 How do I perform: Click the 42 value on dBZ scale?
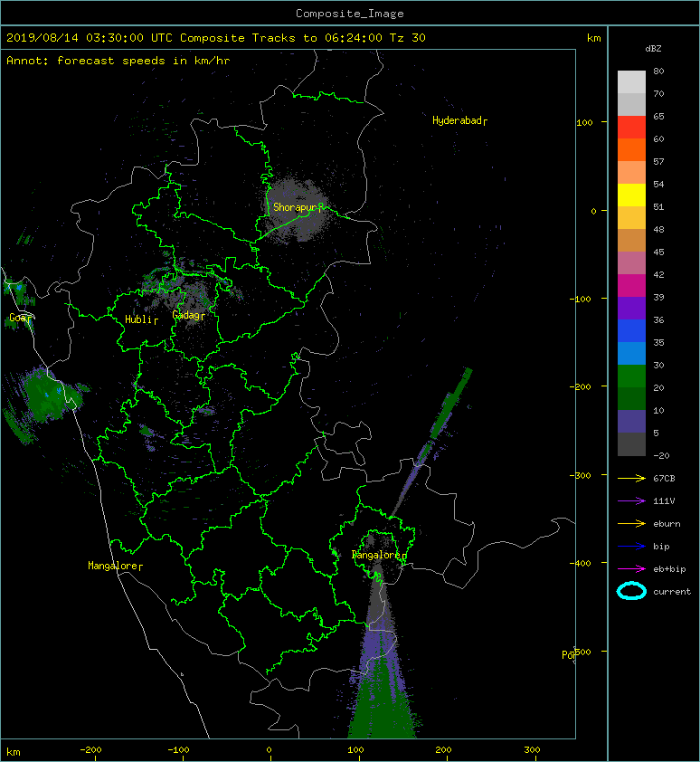(x=658, y=274)
